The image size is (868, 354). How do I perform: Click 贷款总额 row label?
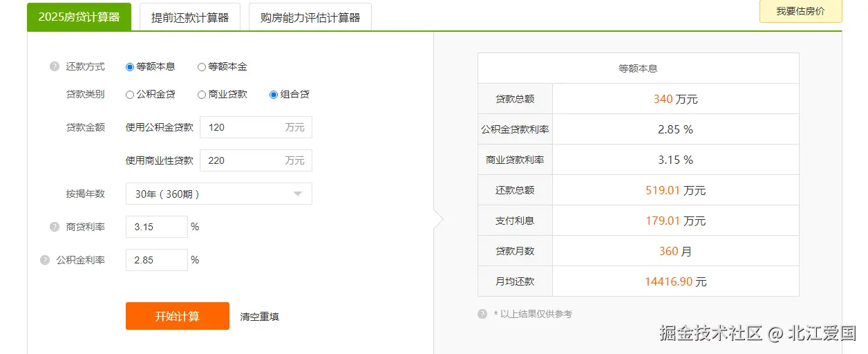pos(515,99)
